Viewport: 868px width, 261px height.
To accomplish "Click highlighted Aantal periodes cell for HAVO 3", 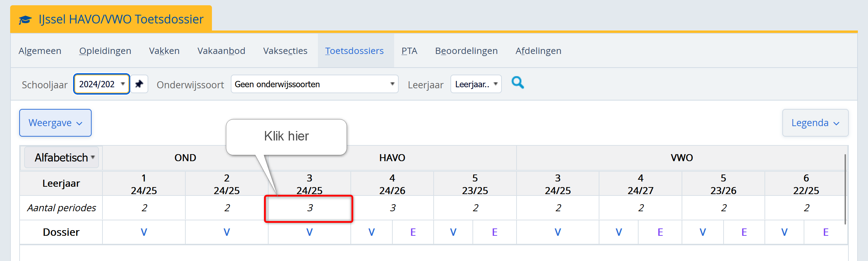I will pyautogui.click(x=309, y=208).
